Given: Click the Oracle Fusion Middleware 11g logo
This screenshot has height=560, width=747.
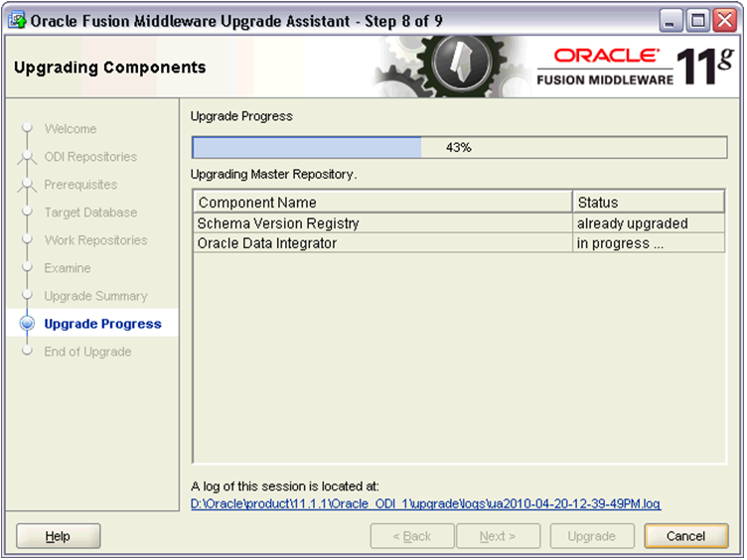Looking at the screenshot, I should 636,67.
